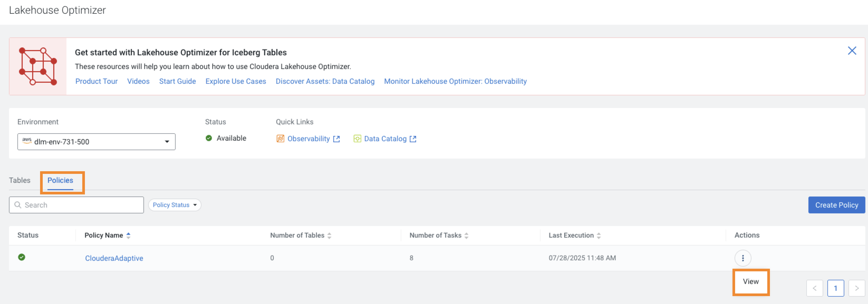Open the kebab actions menu for ClouderaAdaptive
This screenshot has height=304, width=868.
coord(743,258)
